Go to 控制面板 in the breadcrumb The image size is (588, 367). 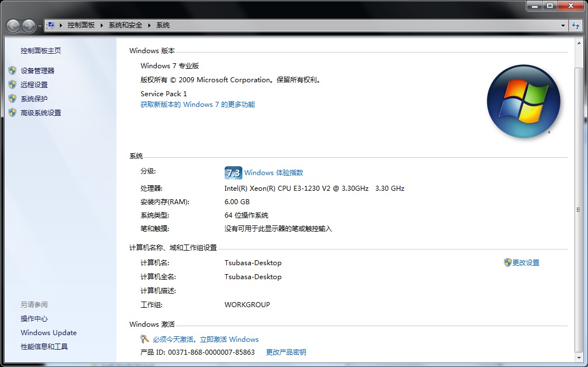click(81, 25)
